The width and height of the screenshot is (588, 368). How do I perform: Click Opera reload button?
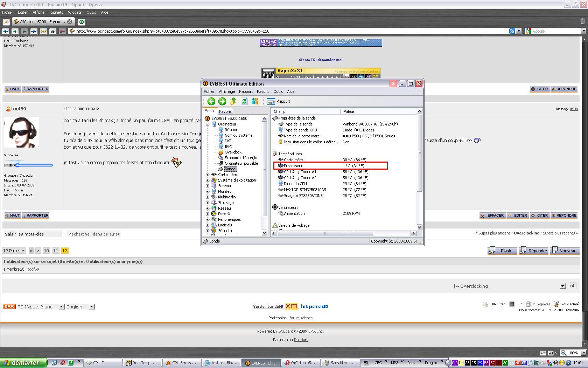(43, 31)
